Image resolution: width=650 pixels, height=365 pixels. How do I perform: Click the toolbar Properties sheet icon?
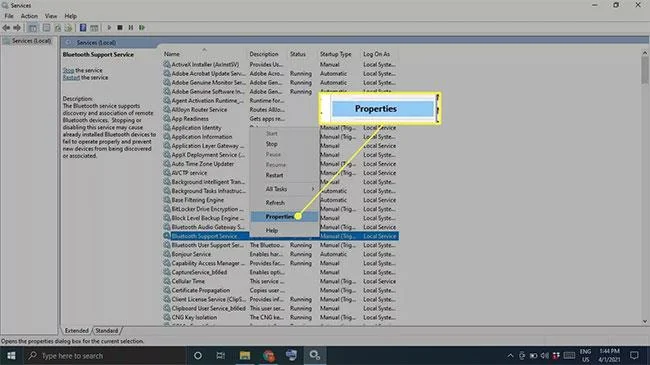pos(46,28)
